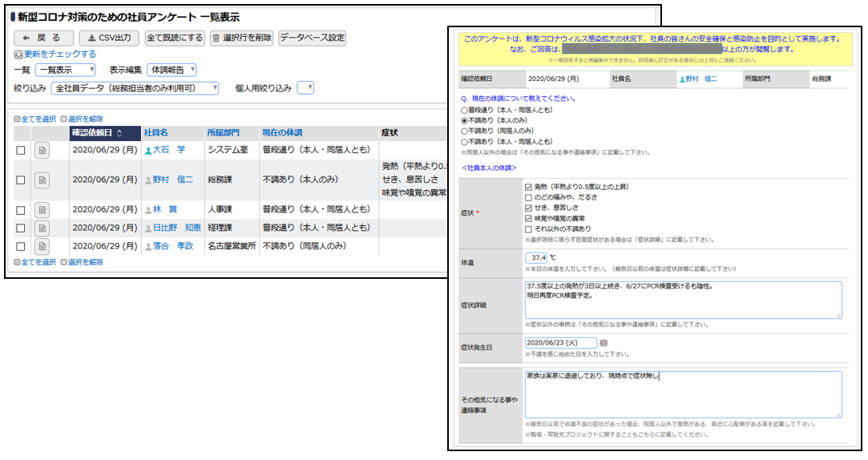
Task: Open the 体調報告 display edit dropdown
Action: [172, 70]
